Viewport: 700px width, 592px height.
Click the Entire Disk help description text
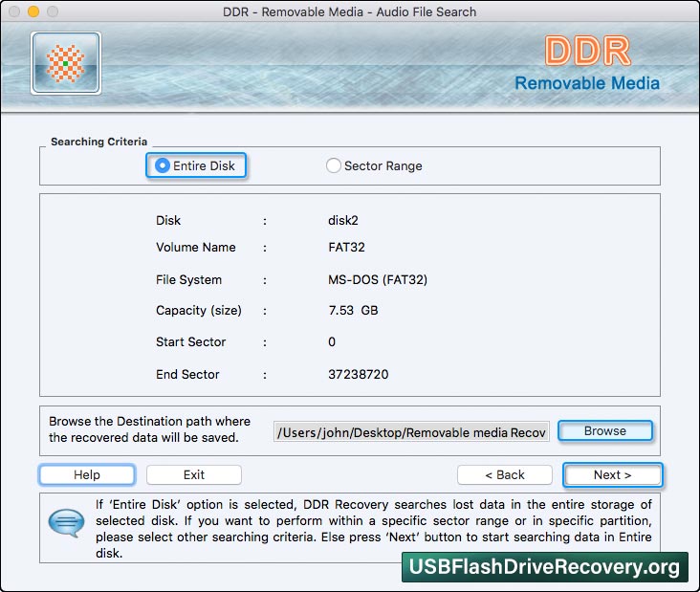tap(373, 529)
